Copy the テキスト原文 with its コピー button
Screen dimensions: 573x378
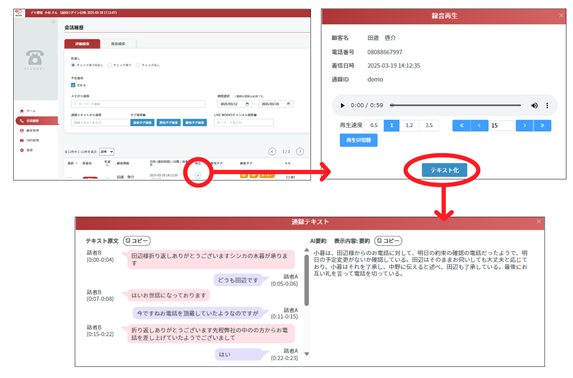[137, 241]
